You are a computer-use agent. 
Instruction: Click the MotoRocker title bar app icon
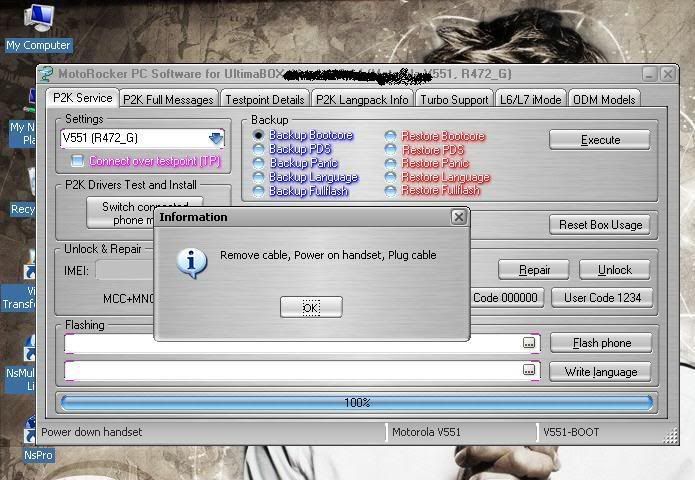click(x=46, y=74)
